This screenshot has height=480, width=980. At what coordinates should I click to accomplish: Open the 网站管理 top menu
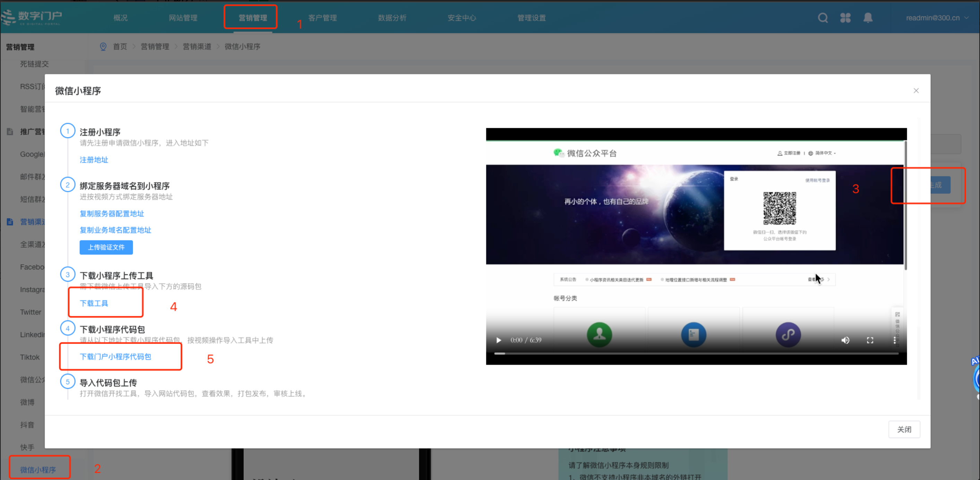point(183,18)
